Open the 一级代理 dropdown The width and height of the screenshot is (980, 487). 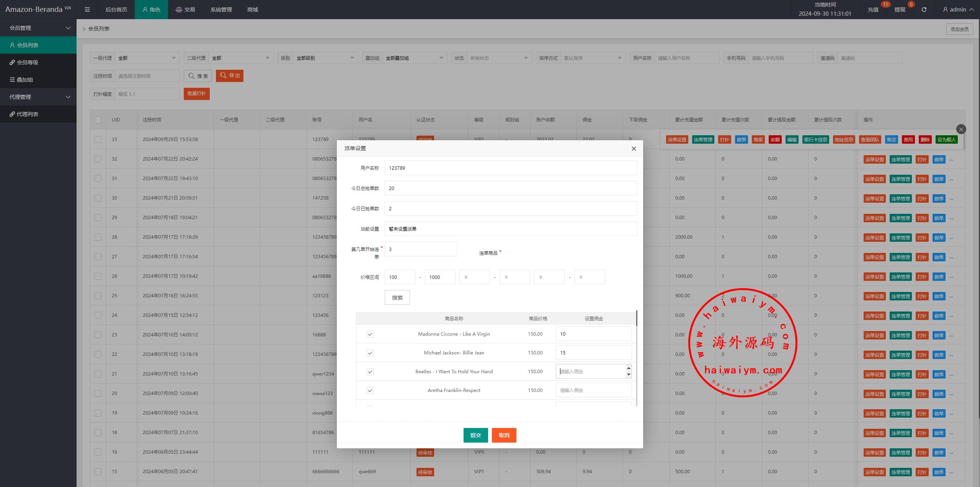(x=147, y=58)
